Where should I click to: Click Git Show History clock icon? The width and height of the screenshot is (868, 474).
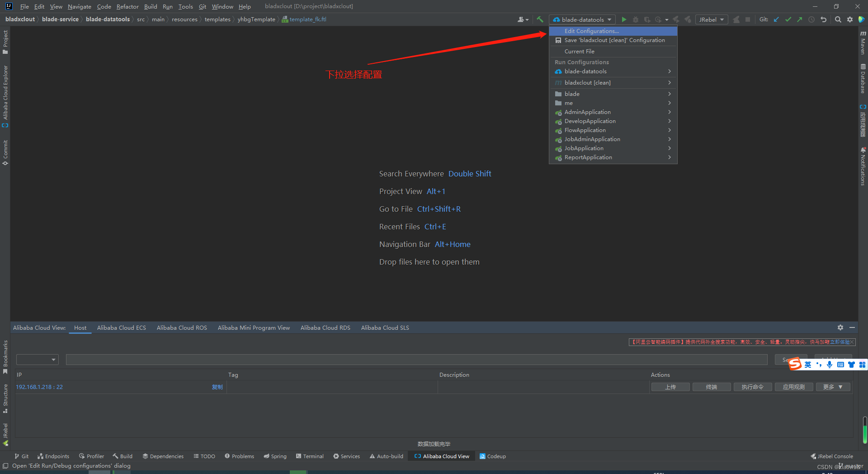(x=811, y=19)
